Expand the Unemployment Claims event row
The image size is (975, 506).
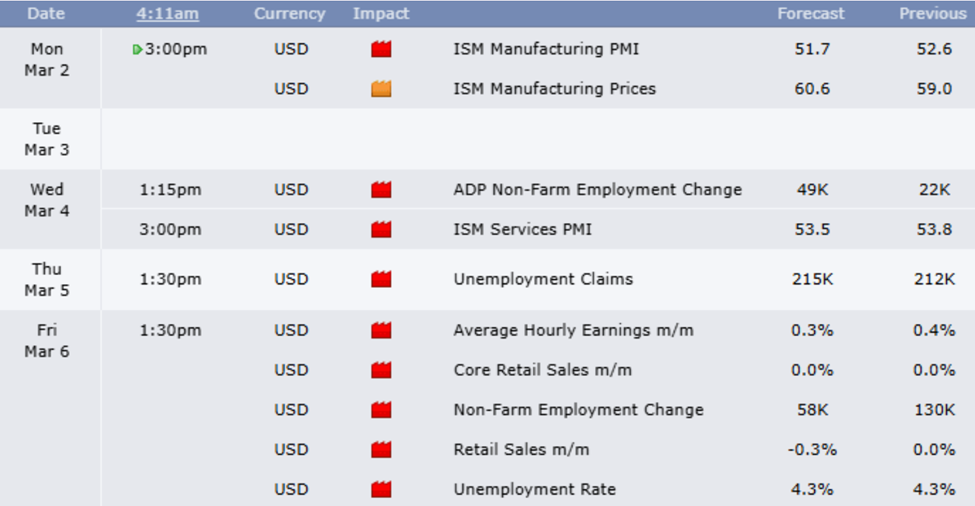tap(543, 280)
